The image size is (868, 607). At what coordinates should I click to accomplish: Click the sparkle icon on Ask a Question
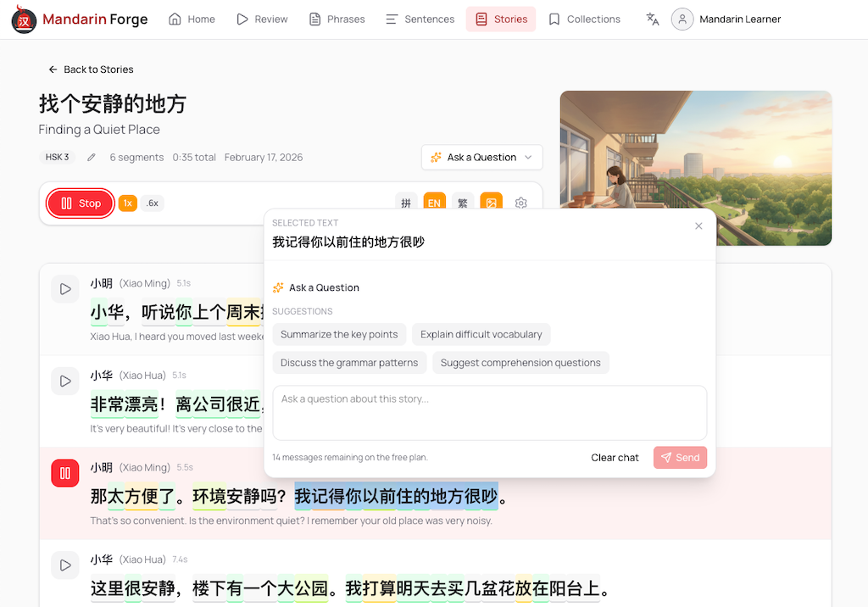point(281,287)
